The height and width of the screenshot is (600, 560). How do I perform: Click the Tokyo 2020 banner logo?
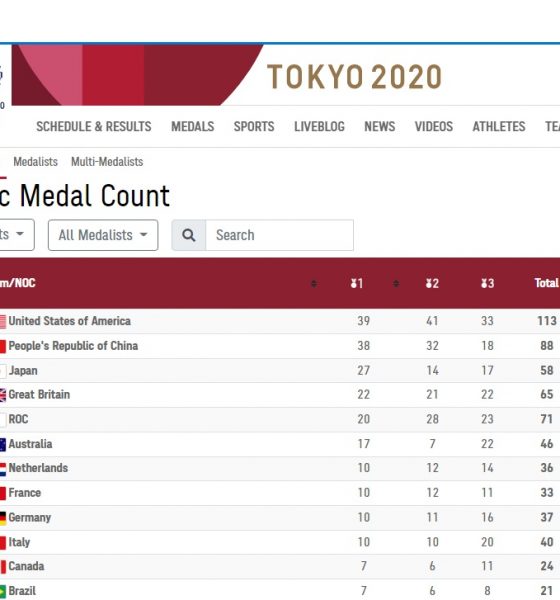click(x=354, y=77)
